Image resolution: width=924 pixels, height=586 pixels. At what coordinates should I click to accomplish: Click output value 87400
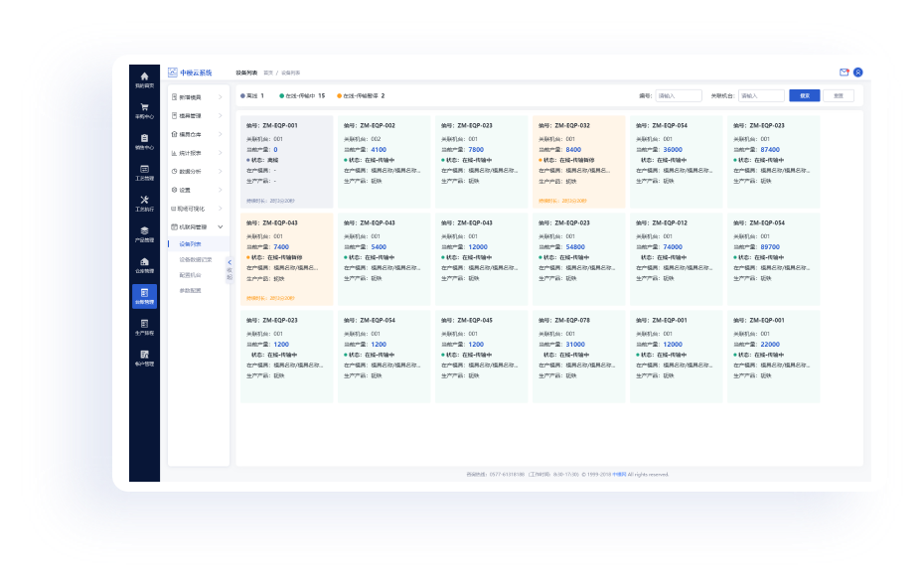coord(770,150)
